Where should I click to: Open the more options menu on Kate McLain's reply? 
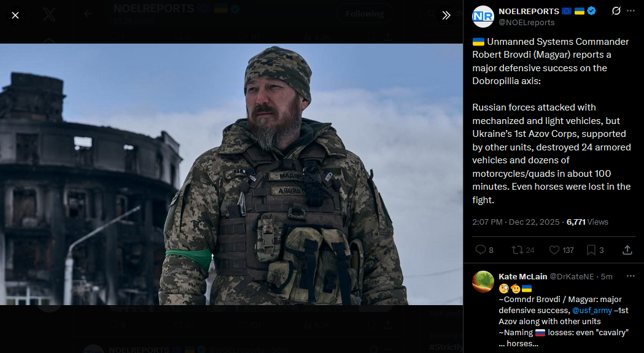tap(631, 276)
